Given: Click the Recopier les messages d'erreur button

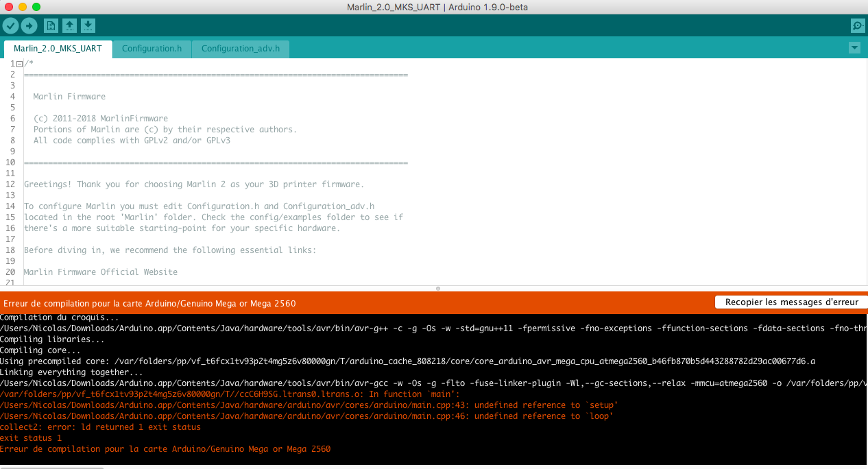Looking at the screenshot, I should (791, 302).
